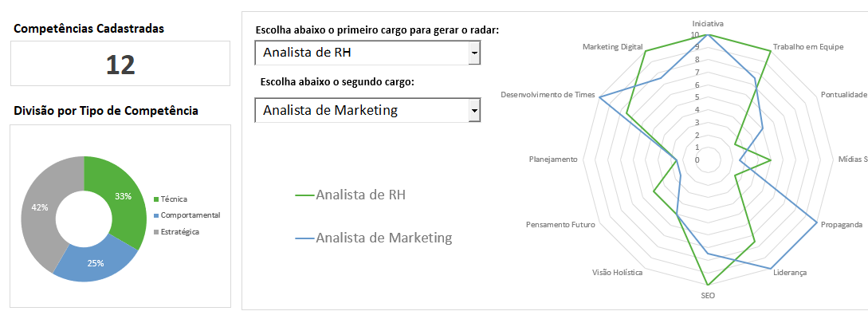Image resolution: width=868 pixels, height=315 pixels.
Task: Select the Analista de RH combo box field
Action: [x=367, y=53]
